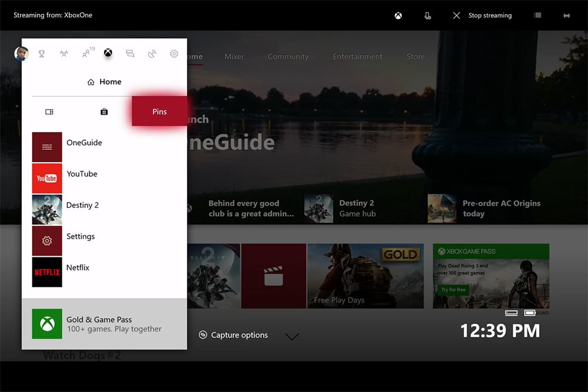Image resolution: width=588 pixels, height=392 pixels.
Task: Select the Store bag icon
Action: coord(103,112)
